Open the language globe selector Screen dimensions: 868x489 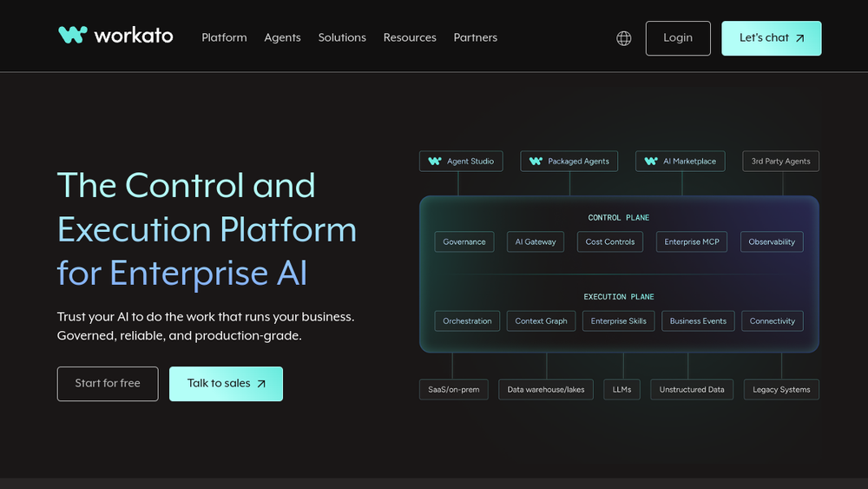click(x=624, y=38)
